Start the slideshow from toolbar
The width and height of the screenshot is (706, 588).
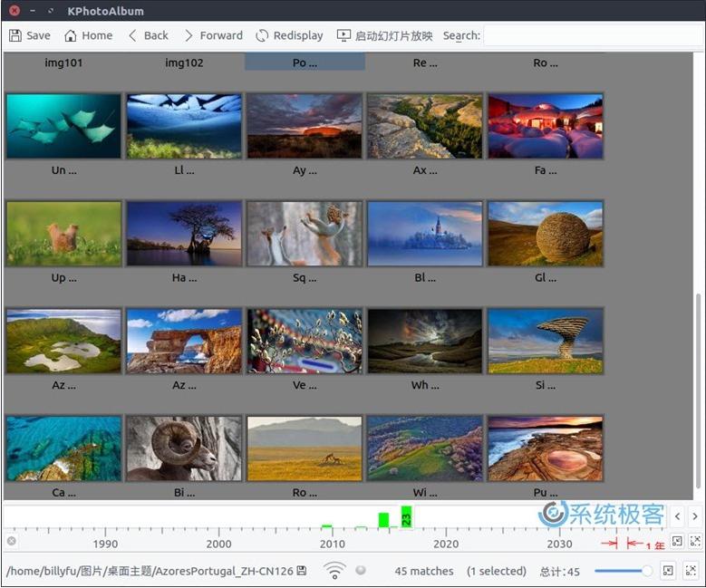[384, 35]
